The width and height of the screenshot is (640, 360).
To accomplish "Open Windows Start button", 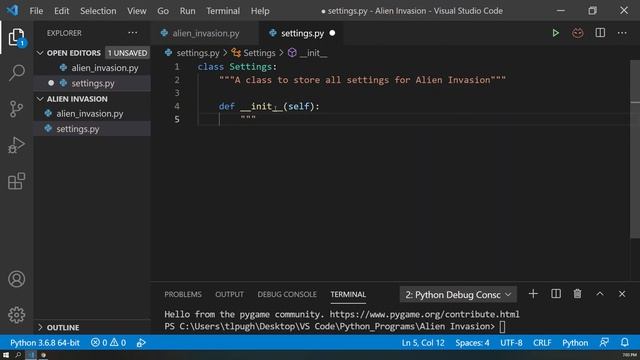I will pos(6,355).
